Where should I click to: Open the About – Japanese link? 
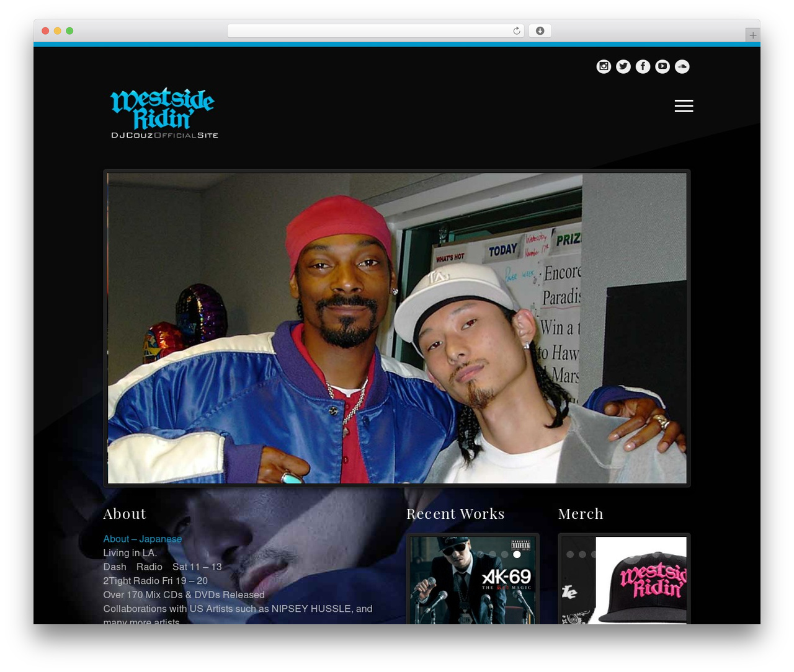coord(143,539)
